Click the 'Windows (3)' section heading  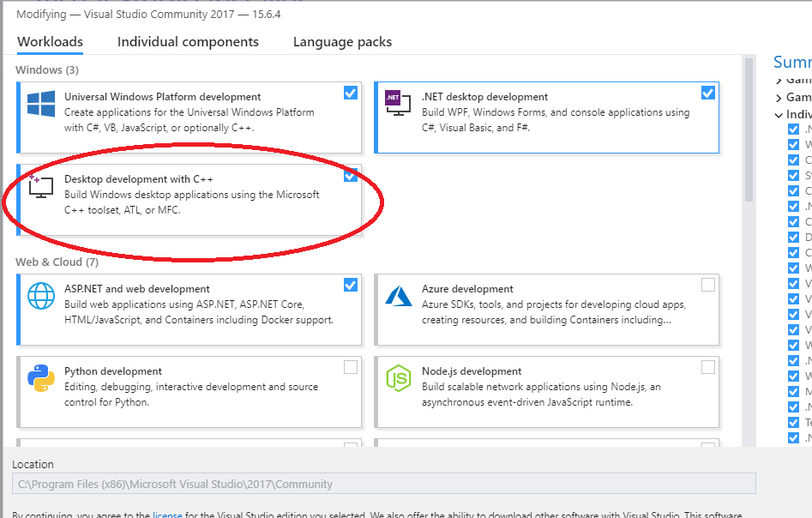(x=47, y=70)
